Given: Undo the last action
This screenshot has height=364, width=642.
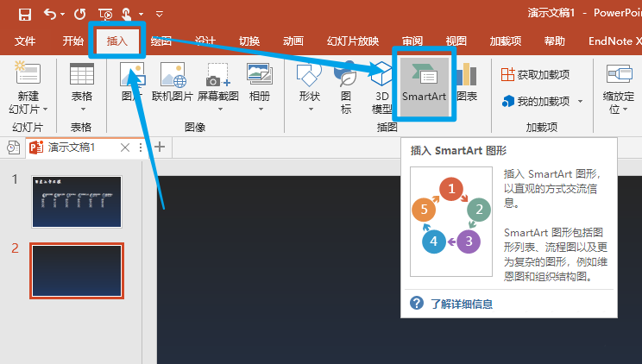Looking at the screenshot, I should 50,15.
